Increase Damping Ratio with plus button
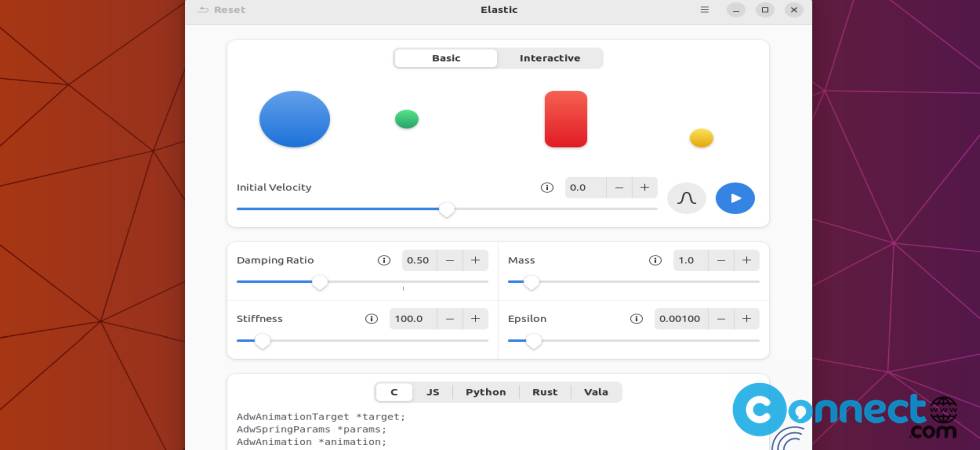 (475, 260)
